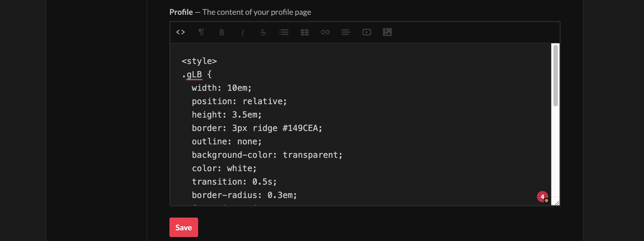Screen dimensions: 644x241
Task: Place cursor on the <style> line
Action: tap(199, 61)
